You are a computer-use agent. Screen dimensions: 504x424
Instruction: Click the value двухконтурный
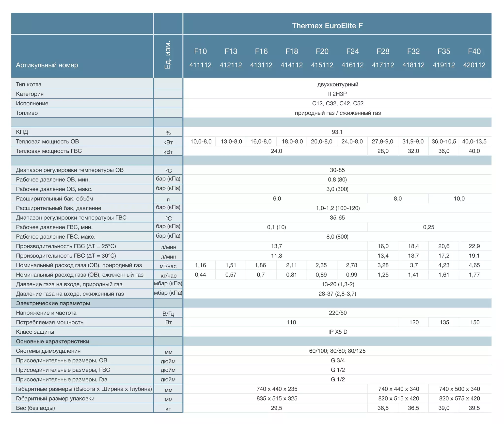click(x=338, y=84)
